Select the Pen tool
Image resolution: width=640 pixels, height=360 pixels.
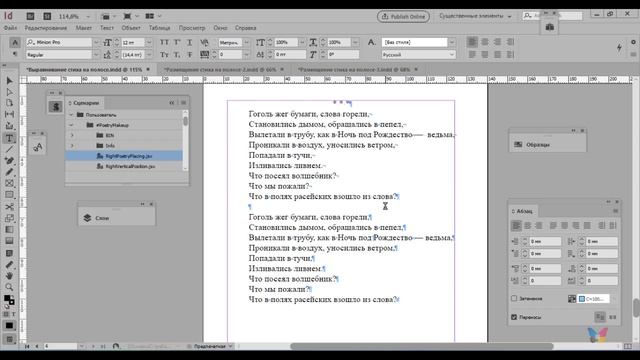9,161
